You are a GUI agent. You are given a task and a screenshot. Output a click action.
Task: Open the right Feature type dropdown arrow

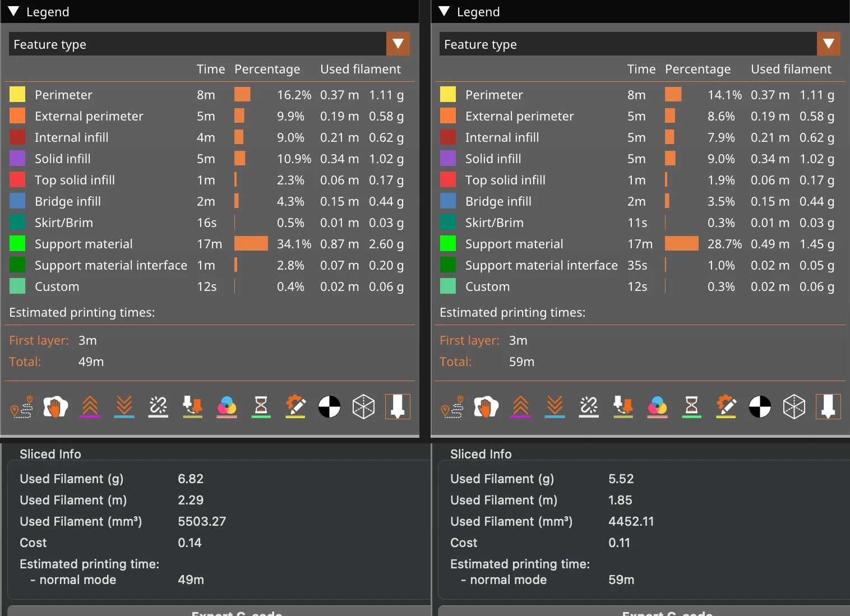829,44
